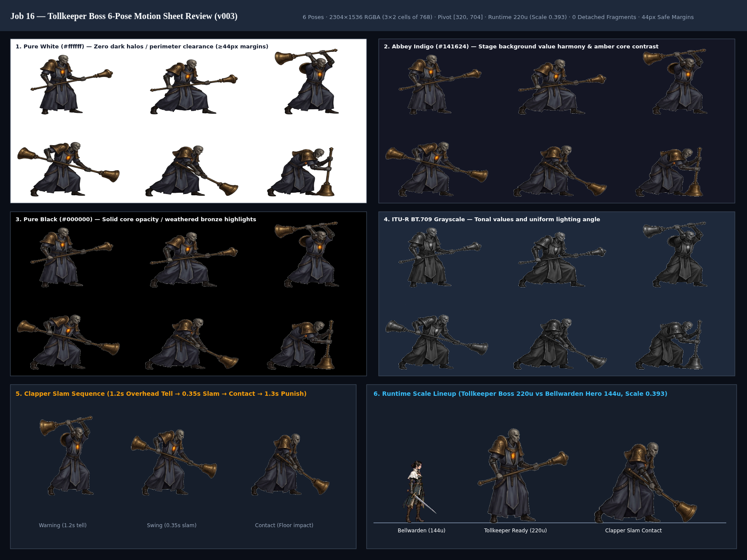This screenshot has height=560, width=747.
Task: Click the overhead bell-raise pose in Pure Black panel
Action: (306, 254)
